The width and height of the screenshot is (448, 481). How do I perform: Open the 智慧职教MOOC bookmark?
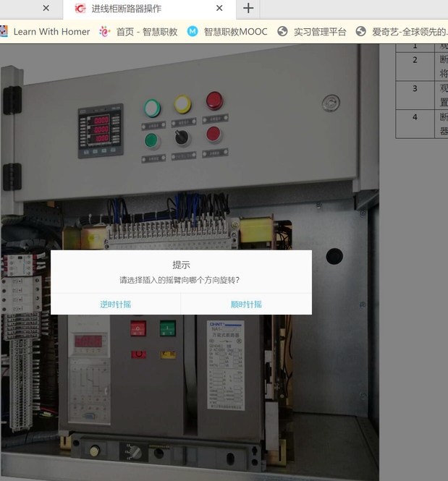tap(227, 32)
